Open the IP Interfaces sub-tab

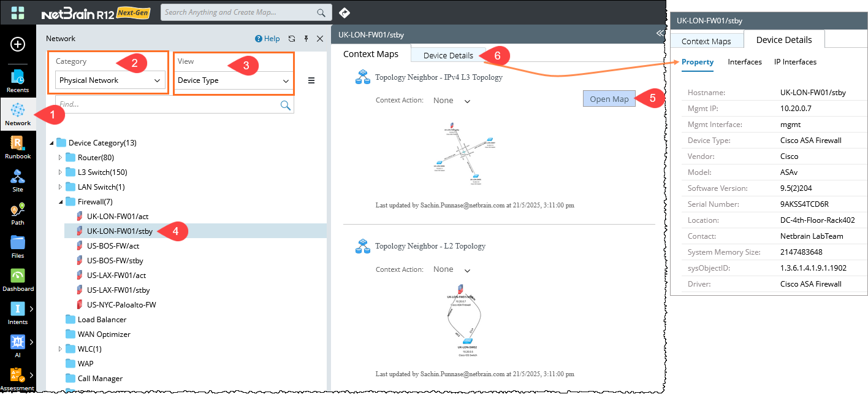pyautogui.click(x=795, y=62)
